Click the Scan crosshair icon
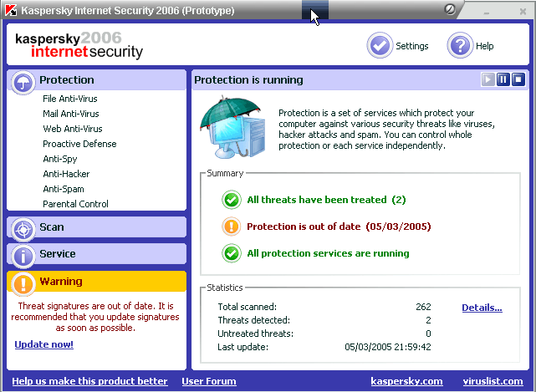 [23, 229]
